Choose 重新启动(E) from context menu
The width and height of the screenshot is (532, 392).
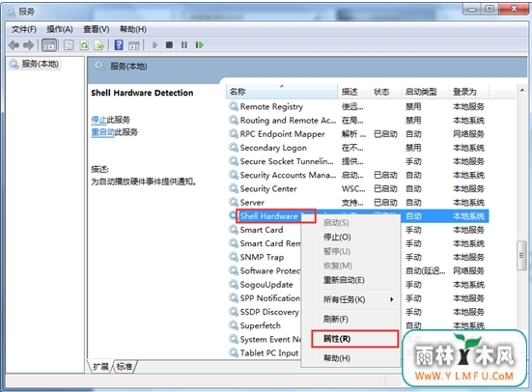pyautogui.click(x=344, y=280)
